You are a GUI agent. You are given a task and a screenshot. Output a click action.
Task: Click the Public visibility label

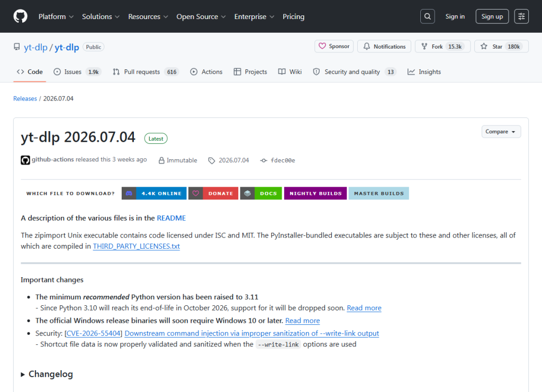point(93,47)
